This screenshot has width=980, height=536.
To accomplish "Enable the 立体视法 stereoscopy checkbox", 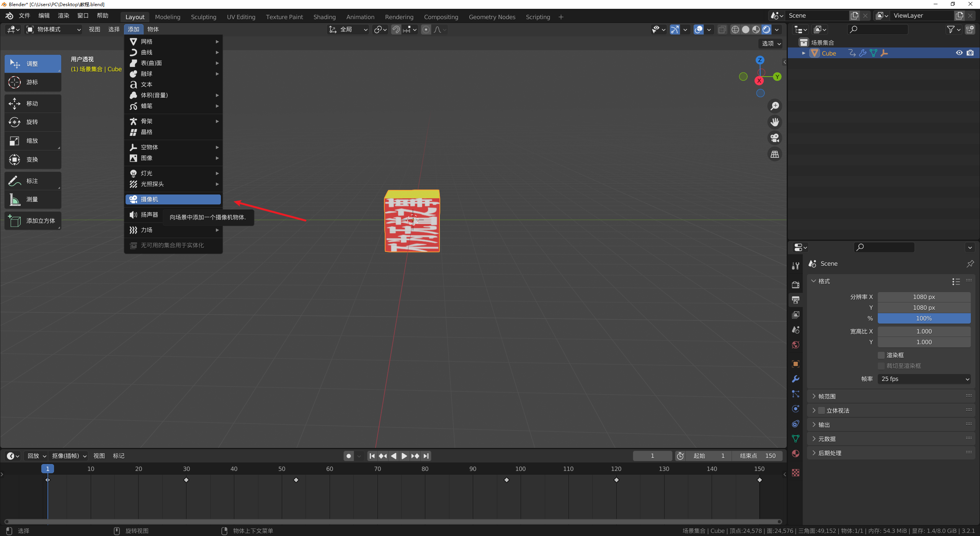I will (822, 410).
